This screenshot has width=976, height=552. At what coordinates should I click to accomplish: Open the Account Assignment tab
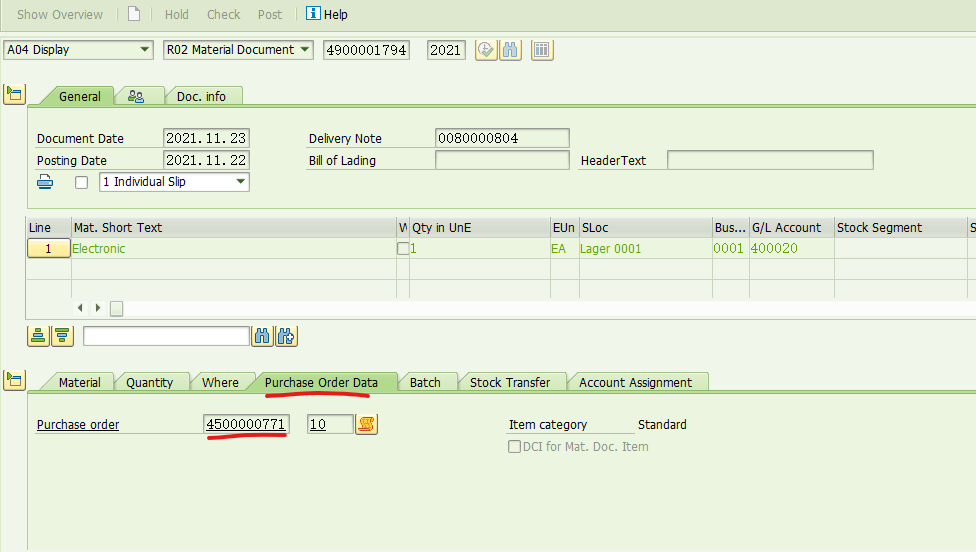(x=635, y=382)
